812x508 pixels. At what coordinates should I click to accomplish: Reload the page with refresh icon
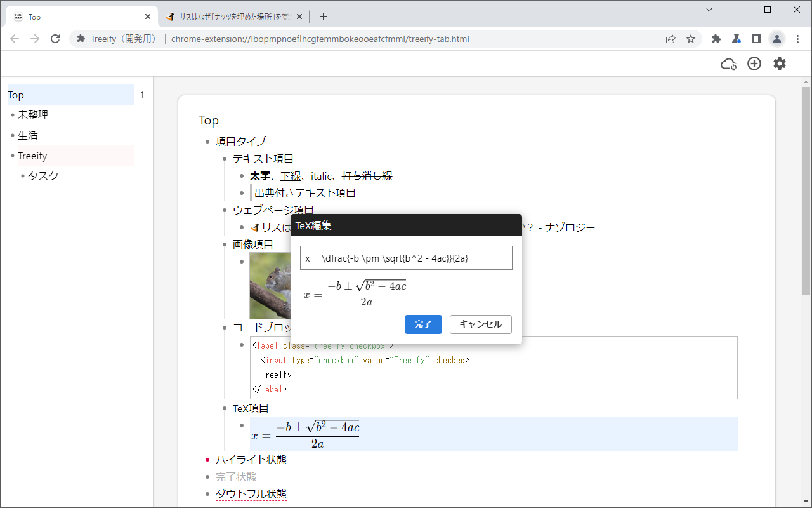[x=55, y=39]
